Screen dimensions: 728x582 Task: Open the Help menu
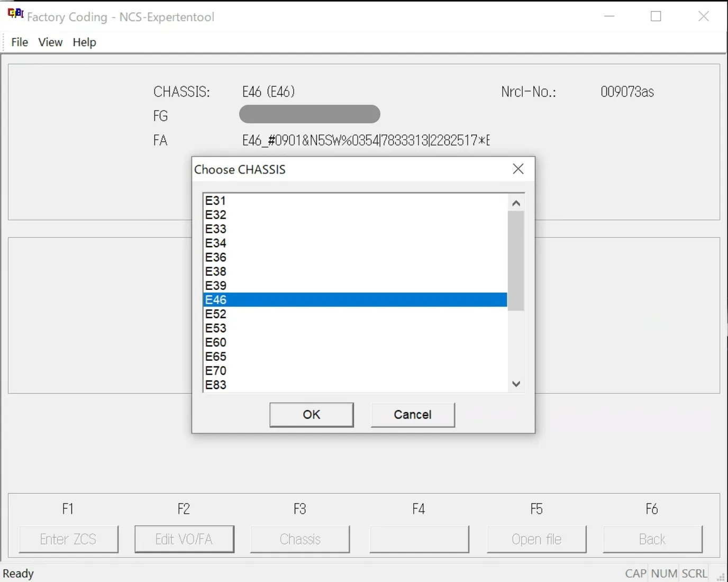pos(84,42)
